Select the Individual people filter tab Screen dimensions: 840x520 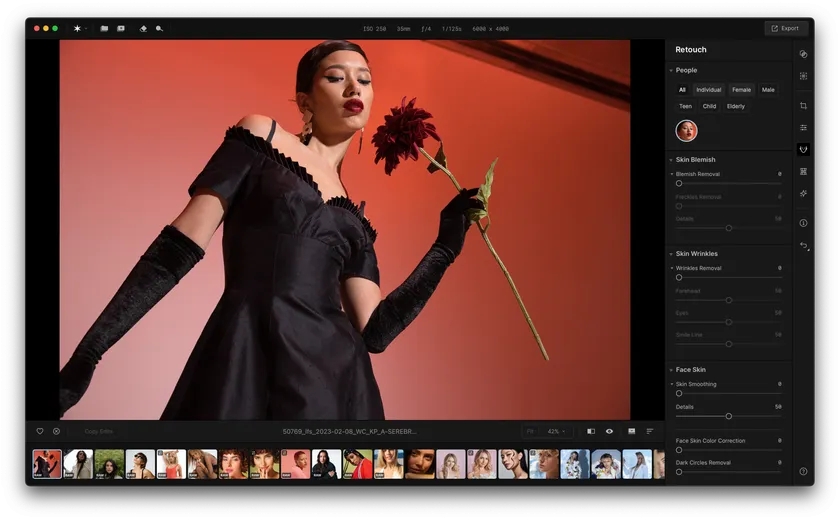tap(708, 90)
